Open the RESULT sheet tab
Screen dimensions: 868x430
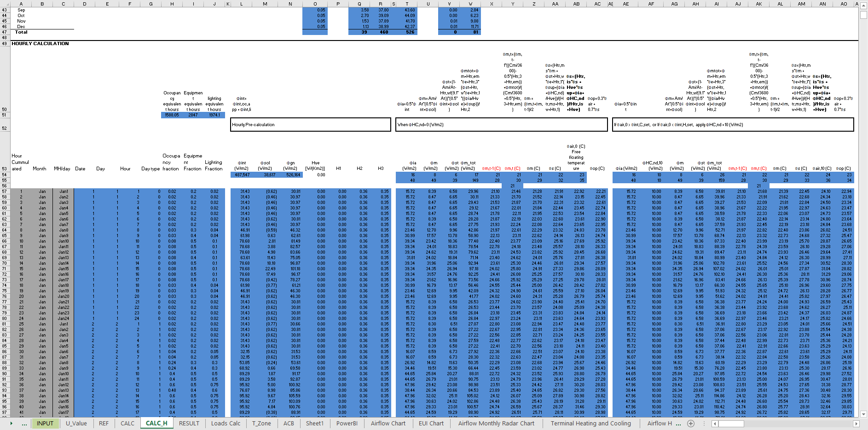coord(189,424)
